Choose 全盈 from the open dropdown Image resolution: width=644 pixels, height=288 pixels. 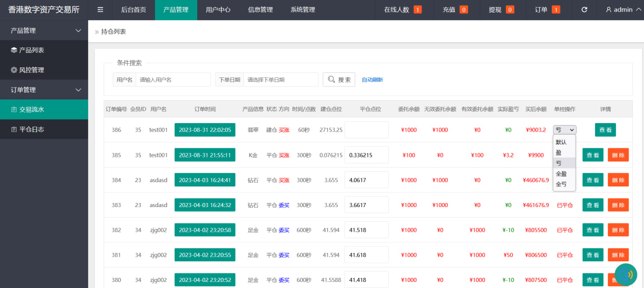click(561, 174)
